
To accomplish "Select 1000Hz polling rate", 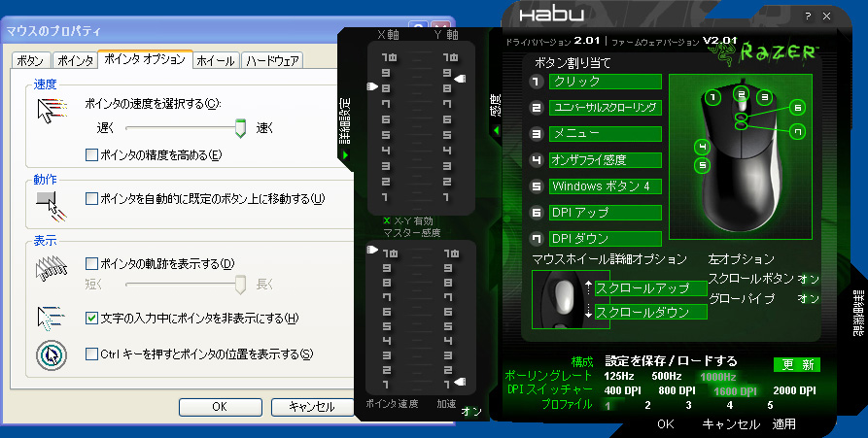I will [718, 377].
